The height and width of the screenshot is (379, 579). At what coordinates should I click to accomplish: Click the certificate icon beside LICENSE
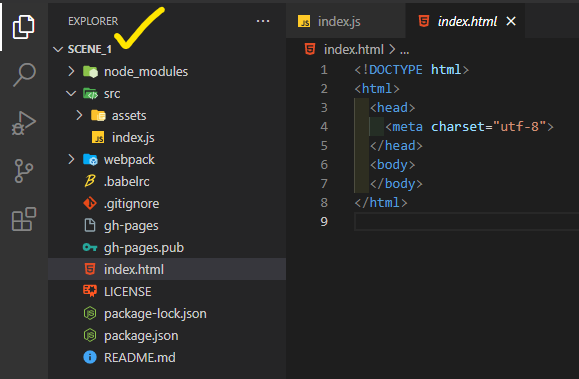(90, 291)
